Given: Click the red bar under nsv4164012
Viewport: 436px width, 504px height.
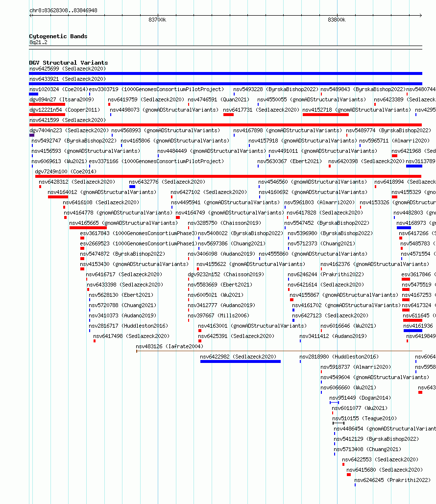Looking at the screenshot, I should tap(58, 197).
